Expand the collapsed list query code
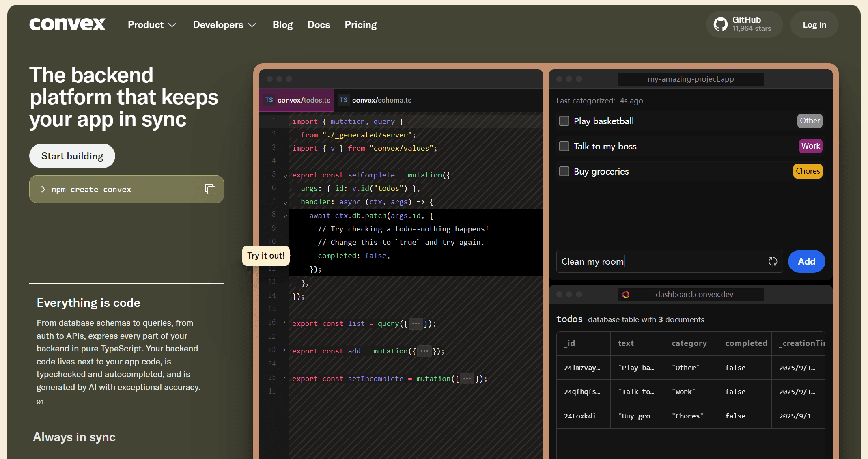868x459 pixels. point(416,323)
